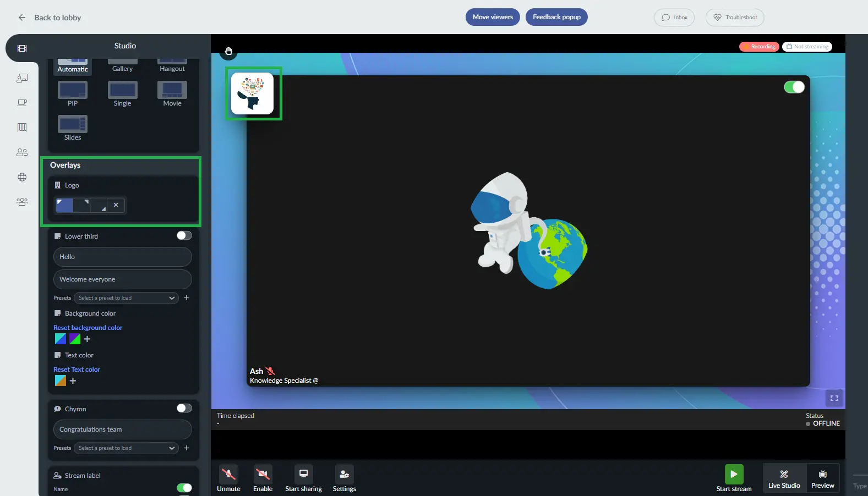Edit the 'Welcome everyone' subtitle field
Screen dimensions: 868x496
tap(122, 279)
